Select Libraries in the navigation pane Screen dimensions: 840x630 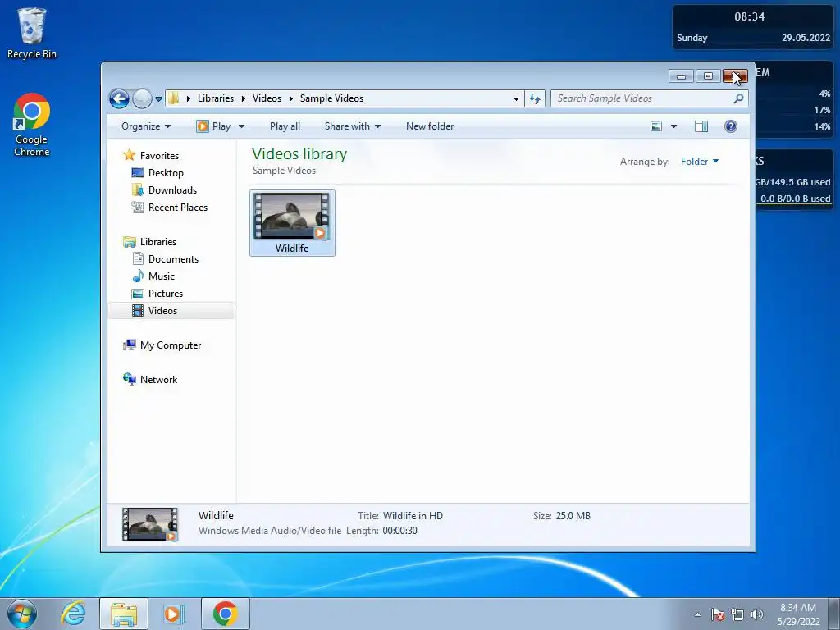(x=158, y=242)
